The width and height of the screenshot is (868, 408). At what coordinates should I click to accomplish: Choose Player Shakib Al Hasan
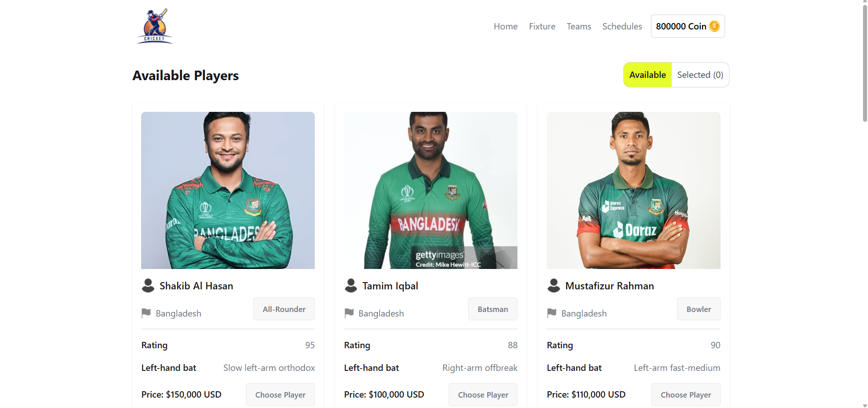tap(280, 395)
